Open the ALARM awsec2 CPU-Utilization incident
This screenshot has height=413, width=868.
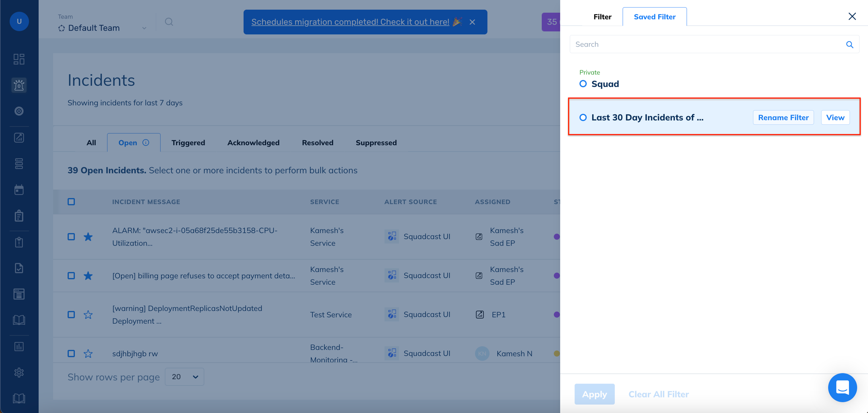(195, 237)
